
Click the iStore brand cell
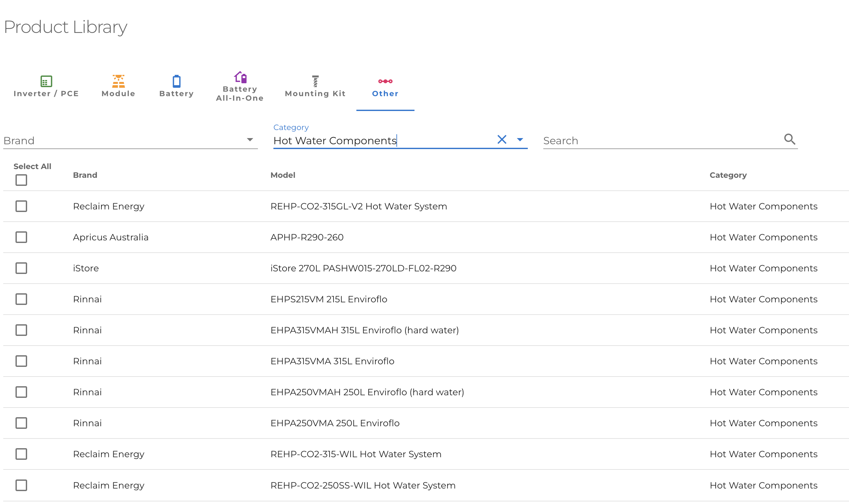pyautogui.click(x=86, y=268)
